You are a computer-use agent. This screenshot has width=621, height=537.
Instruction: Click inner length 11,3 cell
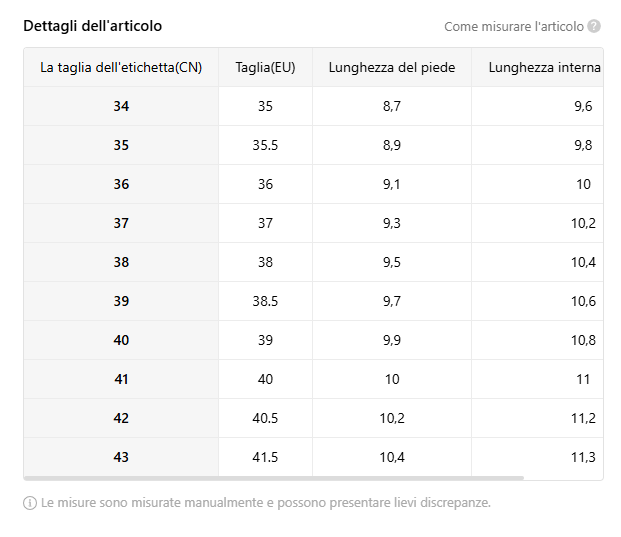click(x=537, y=457)
